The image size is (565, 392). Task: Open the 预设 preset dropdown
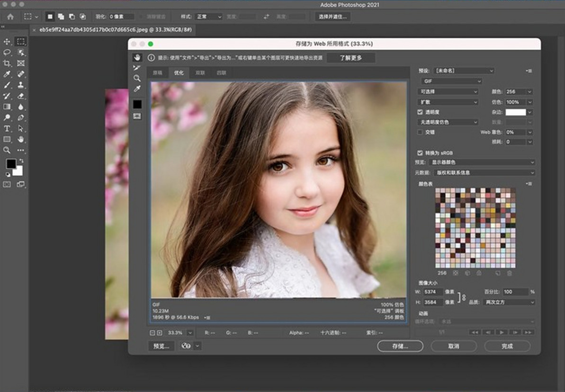(x=464, y=71)
